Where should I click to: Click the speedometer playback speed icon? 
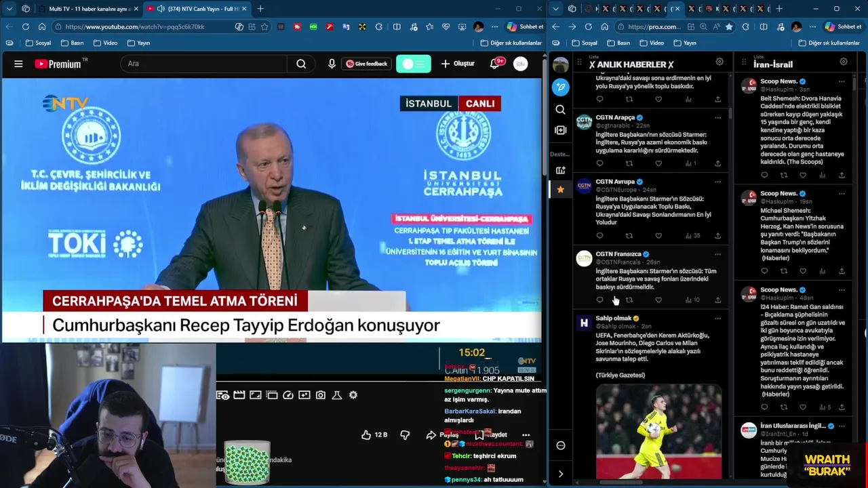pyautogui.click(x=288, y=395)
